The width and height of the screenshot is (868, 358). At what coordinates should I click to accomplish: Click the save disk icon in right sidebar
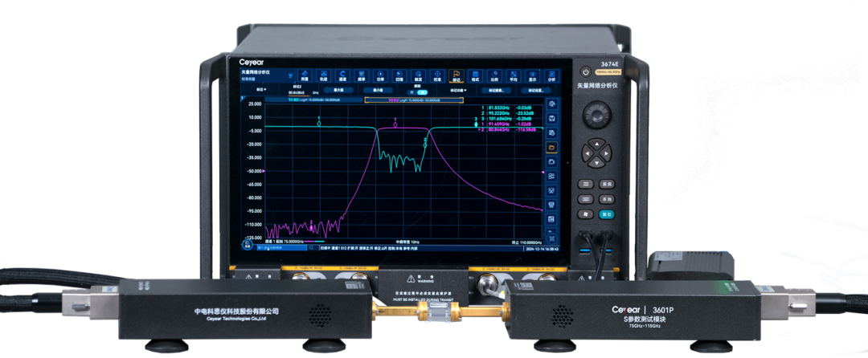(551, 119)
